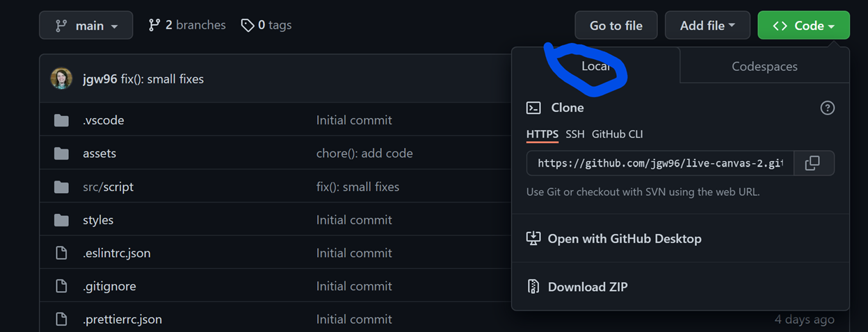Image resolution: width=868 pixels, height=332 pixels.
Task: Click the Go to file button
Action: coord(616,26)
